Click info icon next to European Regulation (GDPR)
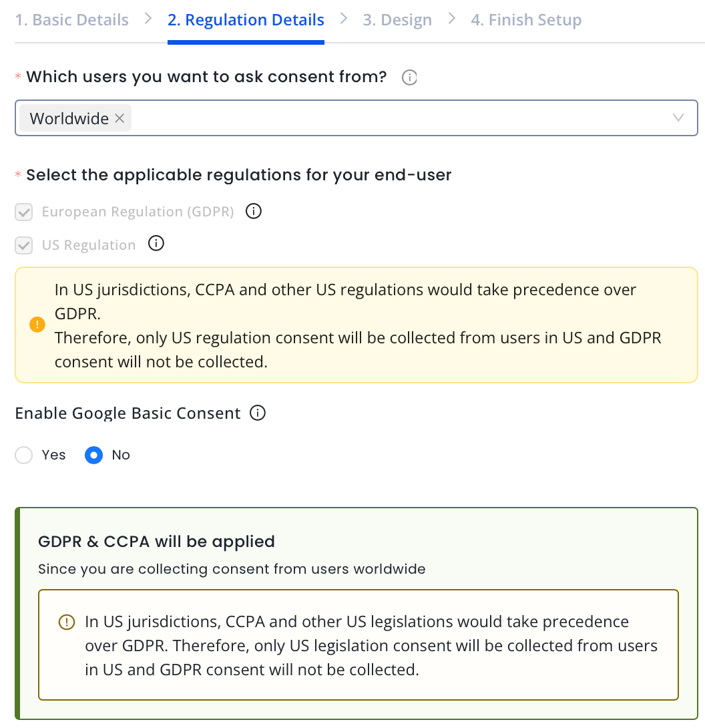This screenshot has height=728, width=705. pos(254,212)
